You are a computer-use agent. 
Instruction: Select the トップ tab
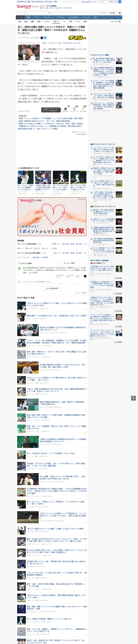pyautogui.click(x=20, y=17)
